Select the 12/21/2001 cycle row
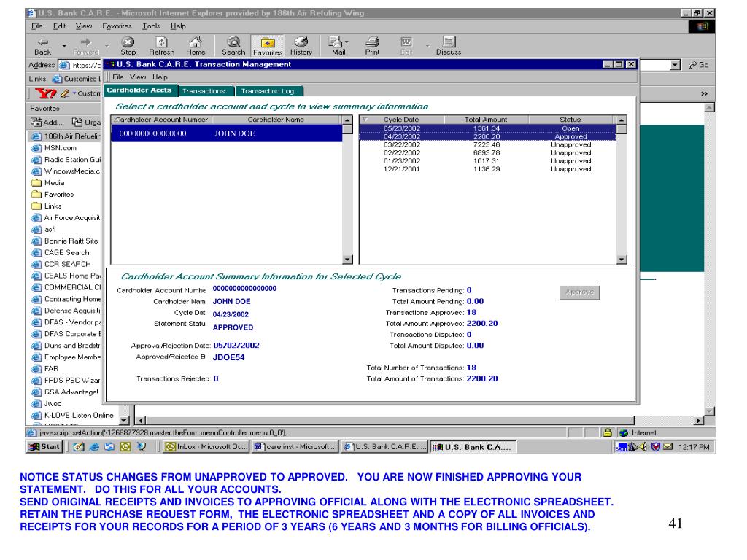This screenshot has width=747, height=560. (x=487, y=168)
